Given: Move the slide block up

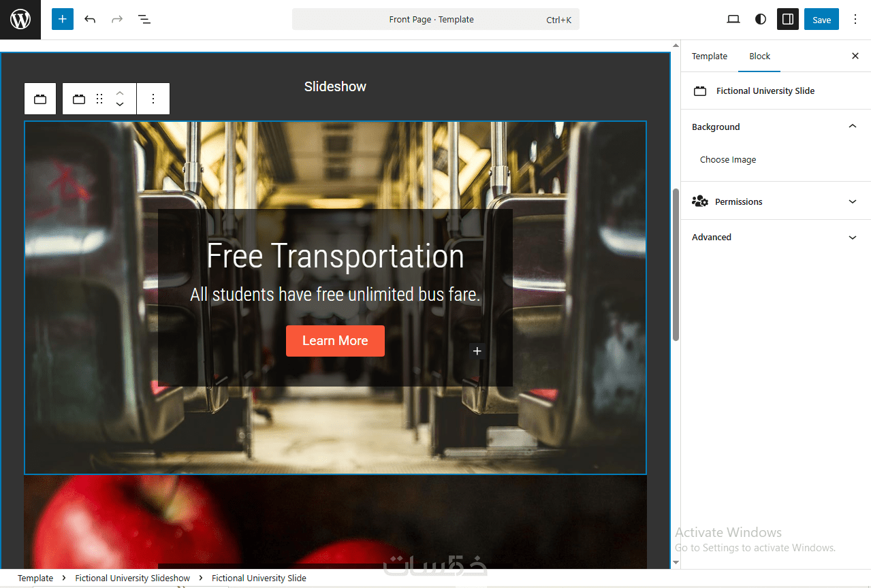Looking at the screenshot, I should [x=120, y=93].
